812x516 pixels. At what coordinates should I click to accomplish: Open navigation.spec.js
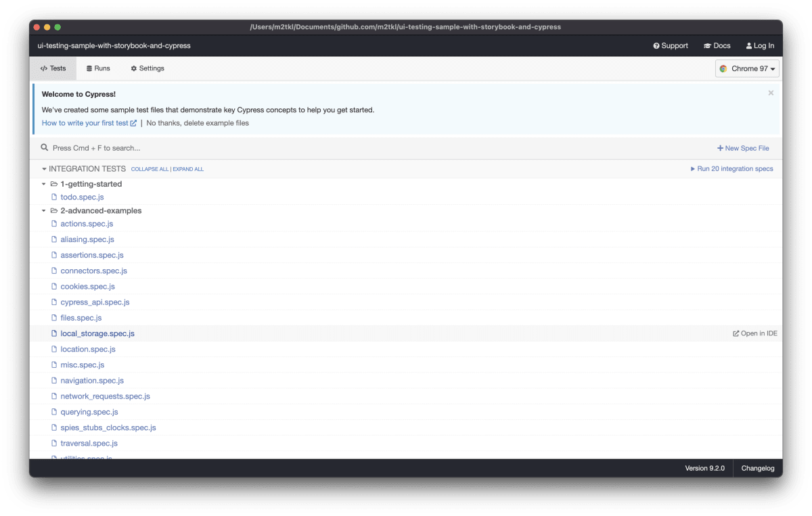[92, 381]
